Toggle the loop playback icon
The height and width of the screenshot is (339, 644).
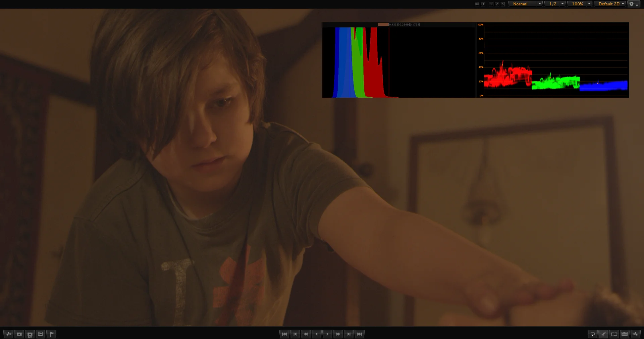(614, 334)
